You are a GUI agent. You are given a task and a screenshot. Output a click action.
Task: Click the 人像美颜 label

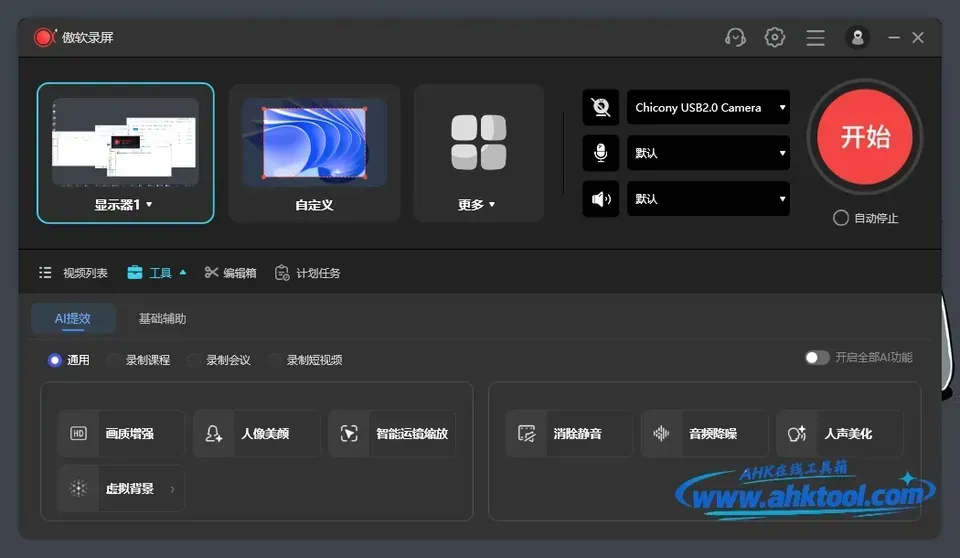264,434
